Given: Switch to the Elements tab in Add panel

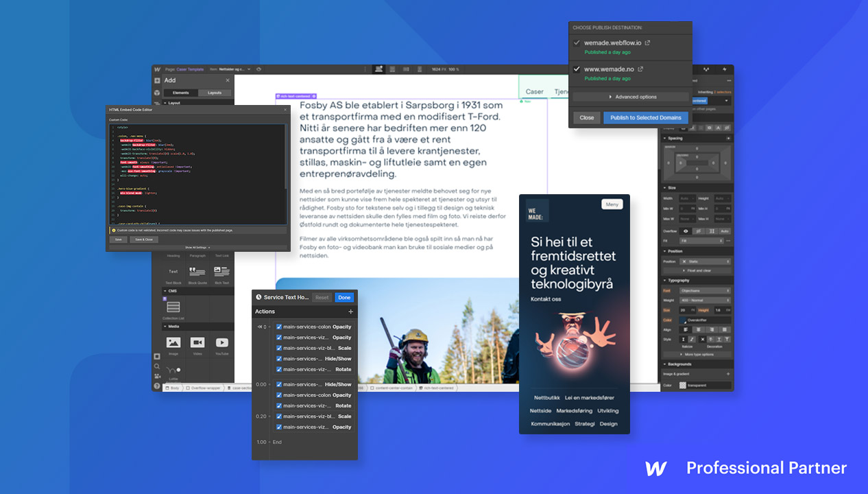Looking at the screenshot, I should [181, 93].
